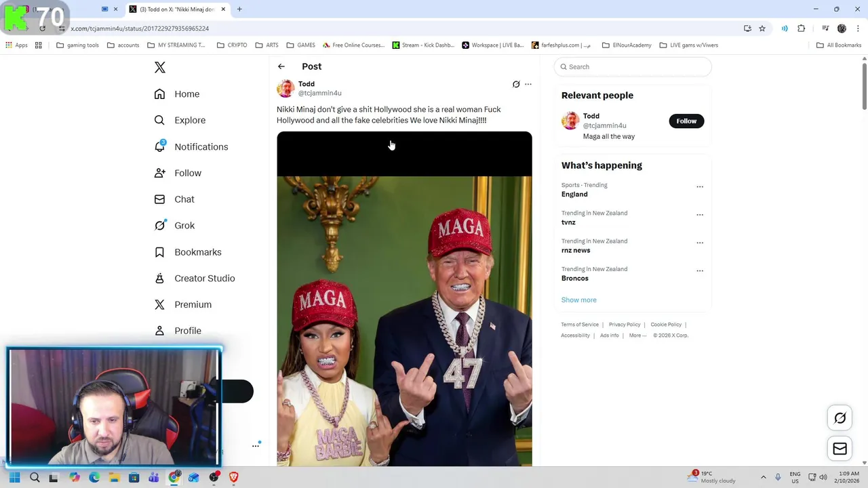This screenshot has height=488, width=868.
Task: Open the Broncos trending topic
Action: (575, 279)
